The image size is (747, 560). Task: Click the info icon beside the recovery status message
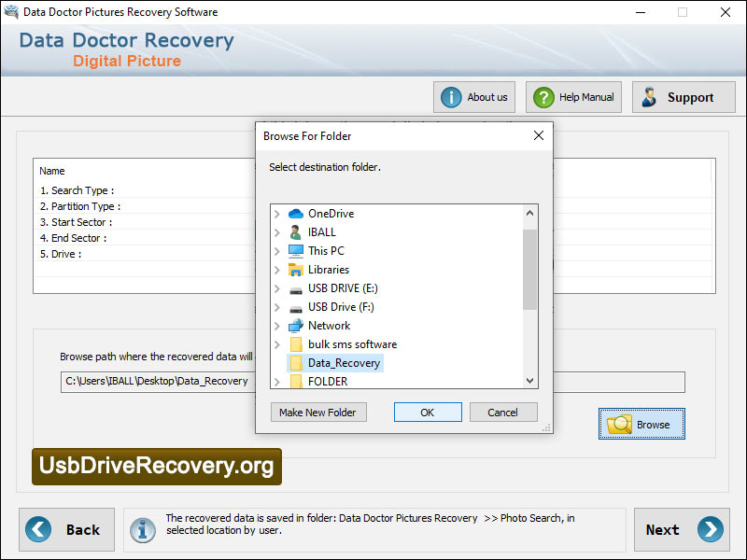click(x=143, y=529)
